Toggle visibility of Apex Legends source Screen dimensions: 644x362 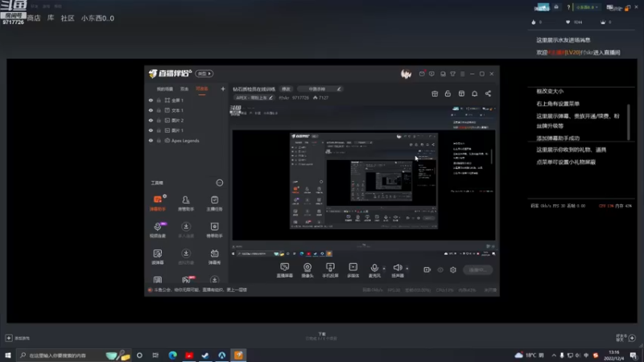click(x=151, y=140)
